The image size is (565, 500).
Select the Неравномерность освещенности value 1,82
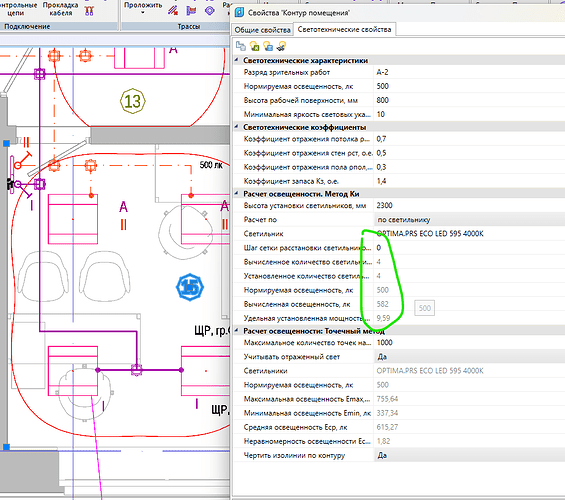[x=383, y=441]
